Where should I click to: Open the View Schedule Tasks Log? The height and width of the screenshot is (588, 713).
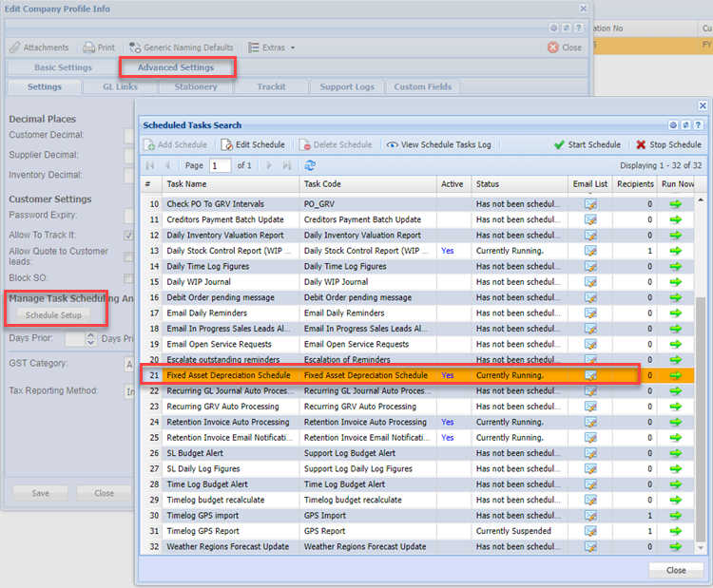tap(438, 144)
